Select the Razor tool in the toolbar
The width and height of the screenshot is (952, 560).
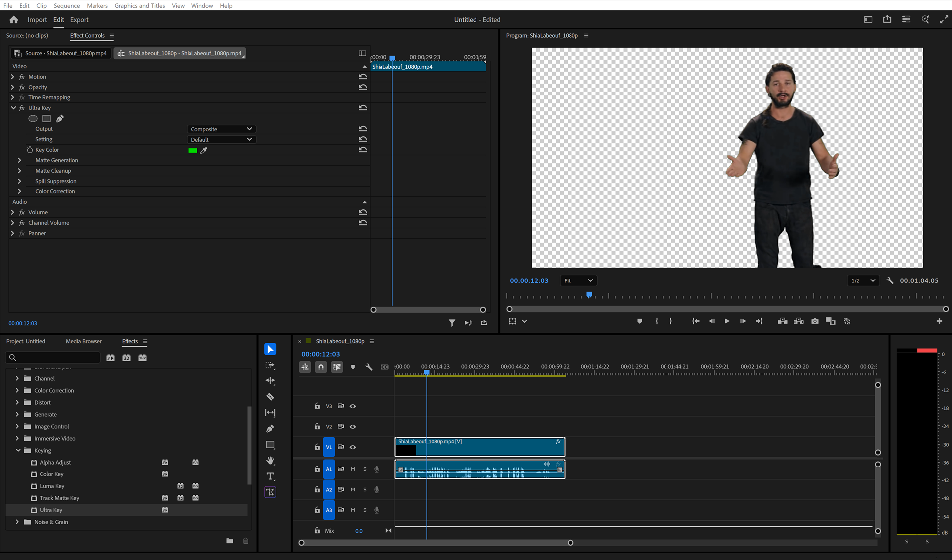tap(270, 397)
